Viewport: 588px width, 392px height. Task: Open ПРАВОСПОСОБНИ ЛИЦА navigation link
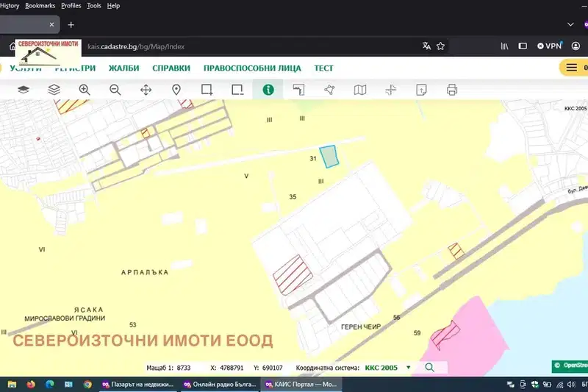tap(252, 68)
